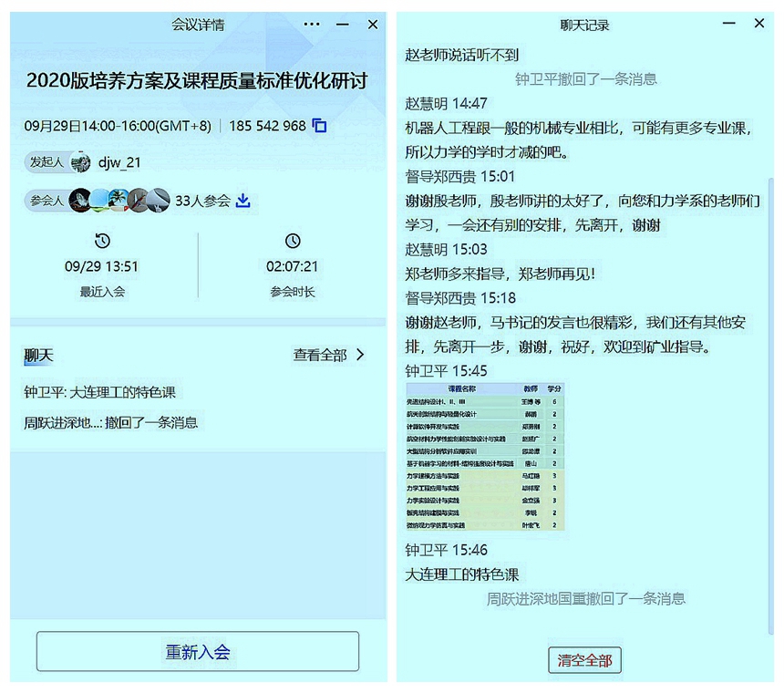784x693 pixels.
Task: Copy the meeting ID 185 542 968
Action: tap(319, 126)
